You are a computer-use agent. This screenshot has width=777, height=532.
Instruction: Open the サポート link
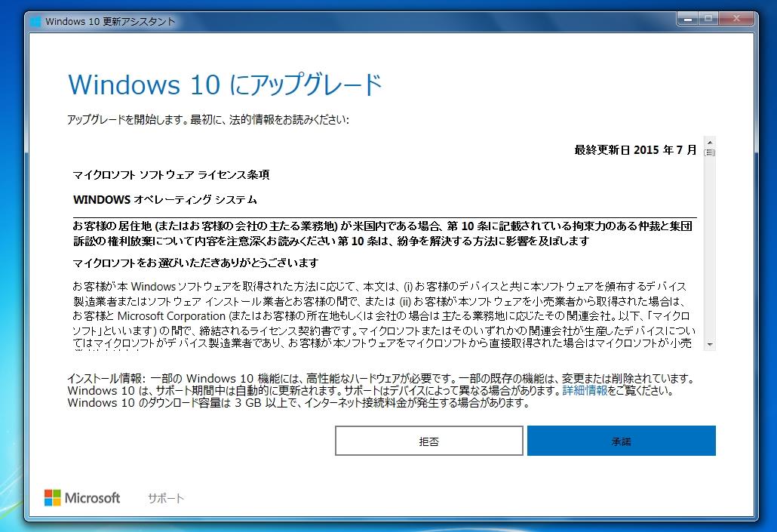point(166,498)
